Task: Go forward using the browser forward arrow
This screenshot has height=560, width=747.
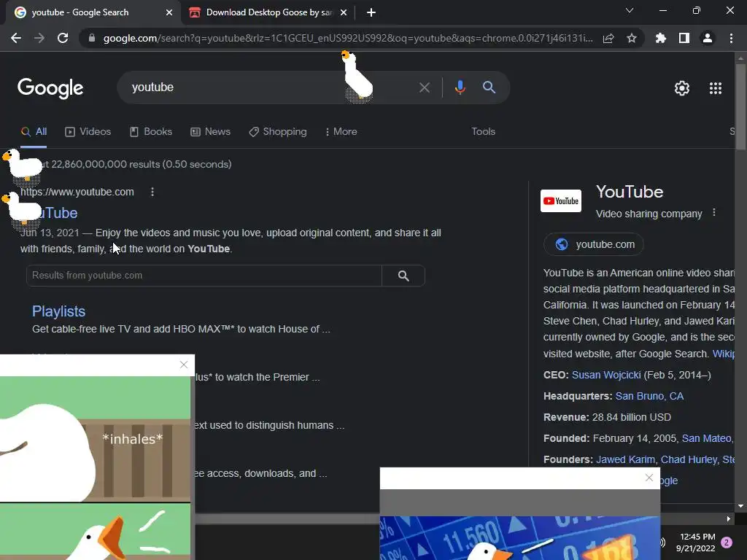Action: point(39,38)
